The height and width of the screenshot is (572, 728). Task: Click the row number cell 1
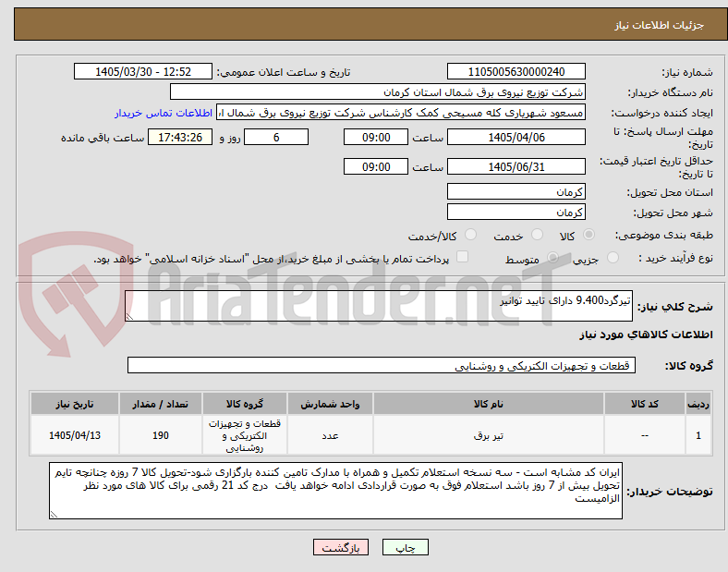(698, 435)
